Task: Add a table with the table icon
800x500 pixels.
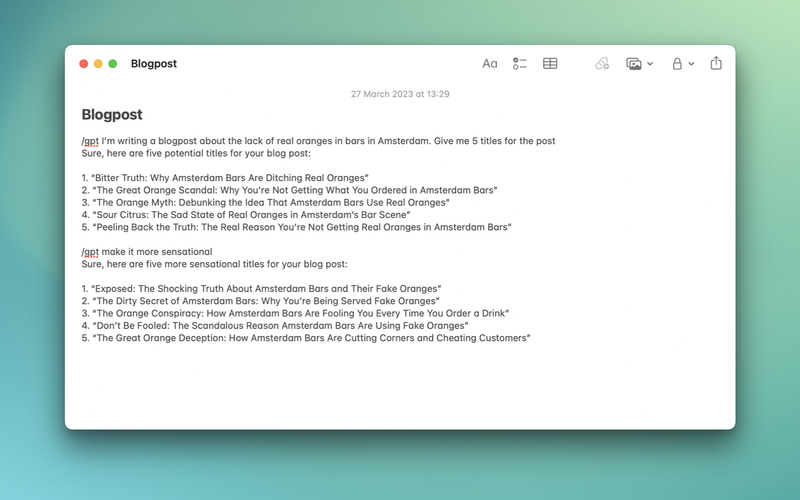Action: [x=550, y=64]
